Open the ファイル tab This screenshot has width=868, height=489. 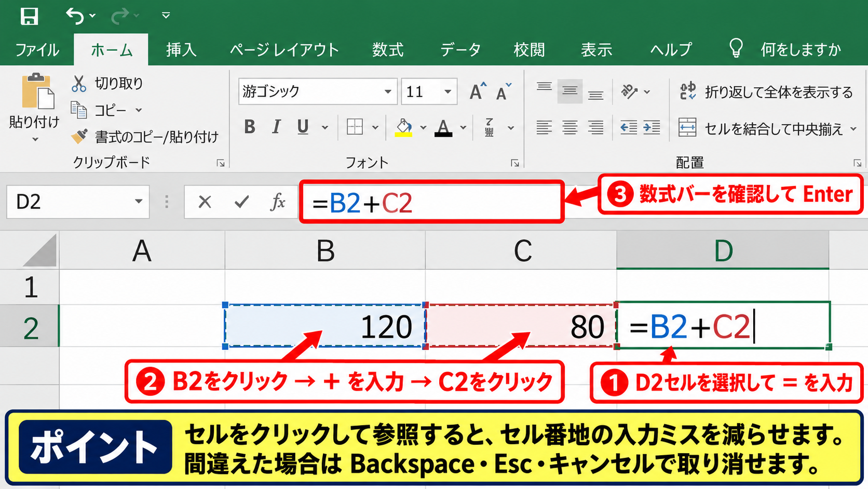pyautogui.click(x=37, y=50)
